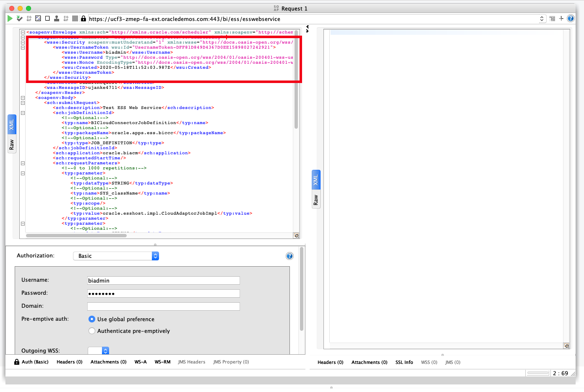This screenshot has height=392, width=584.
Task: Open help via the blue question mark icon
Action: click(571, 18)
